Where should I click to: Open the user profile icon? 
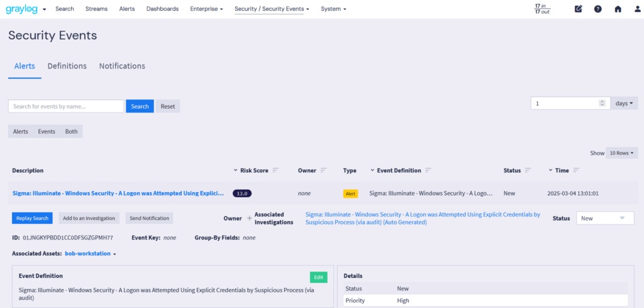(638, 9)
